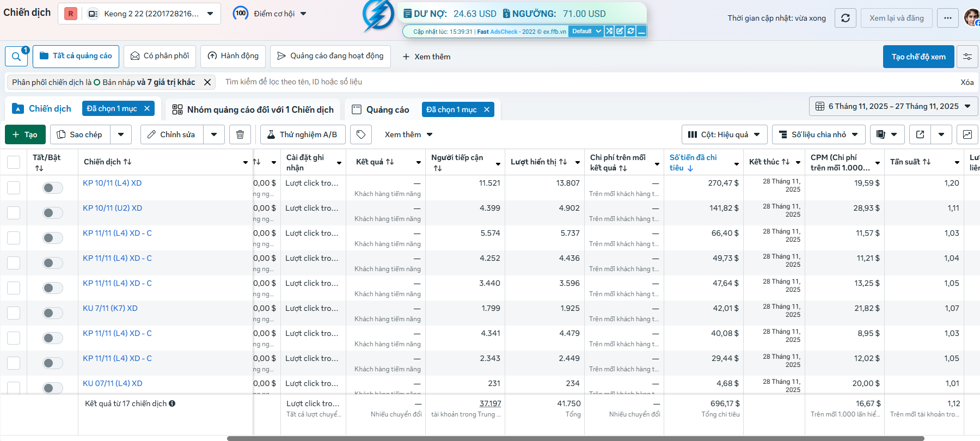Viewport: 980px width, 441px height.
Task: Open the 'Cột: Hiệu quả' columns dropdown
Action: (x=724, y=134)
